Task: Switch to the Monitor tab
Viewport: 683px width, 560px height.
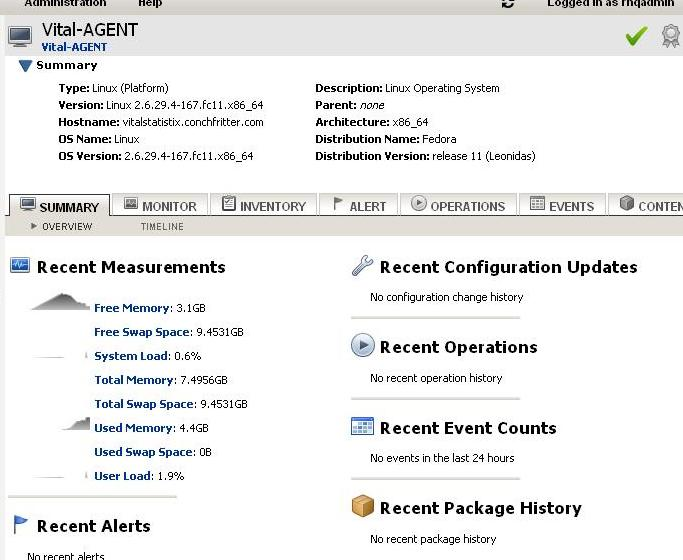Action: pos(161,205)
